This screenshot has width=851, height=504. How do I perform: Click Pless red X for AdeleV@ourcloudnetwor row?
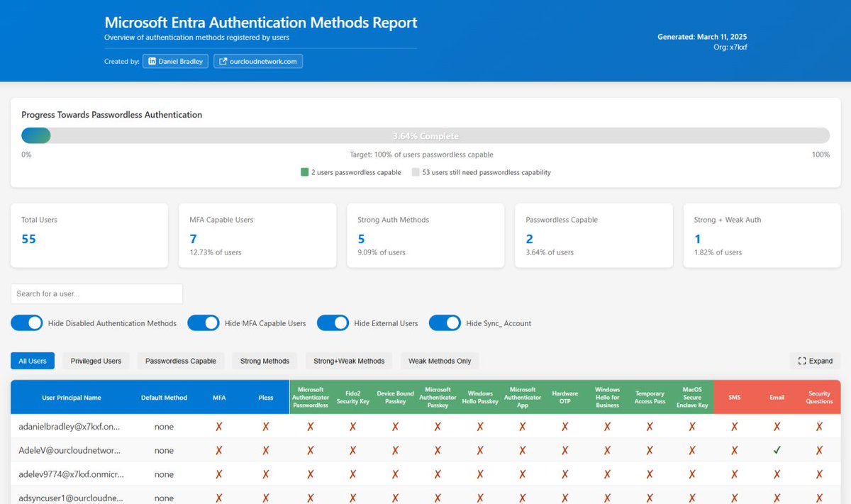coord(266,450)
